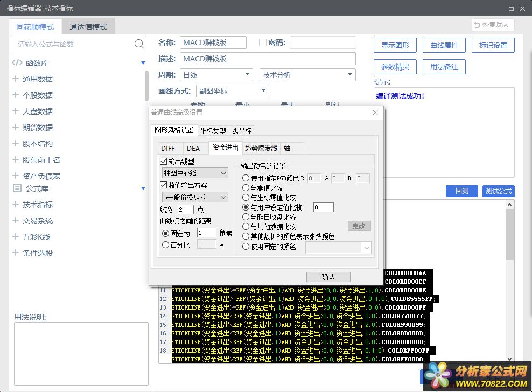Select 使用固定的颜色 radio option
The image size is (532, 392).
(246, 247)
